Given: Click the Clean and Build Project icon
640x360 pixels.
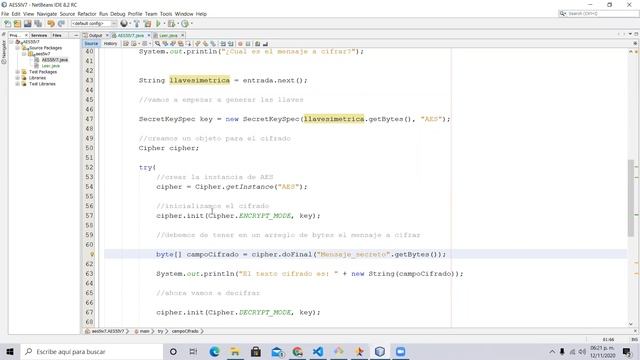Looking at the screenshot, I should [x=147, y=24].
